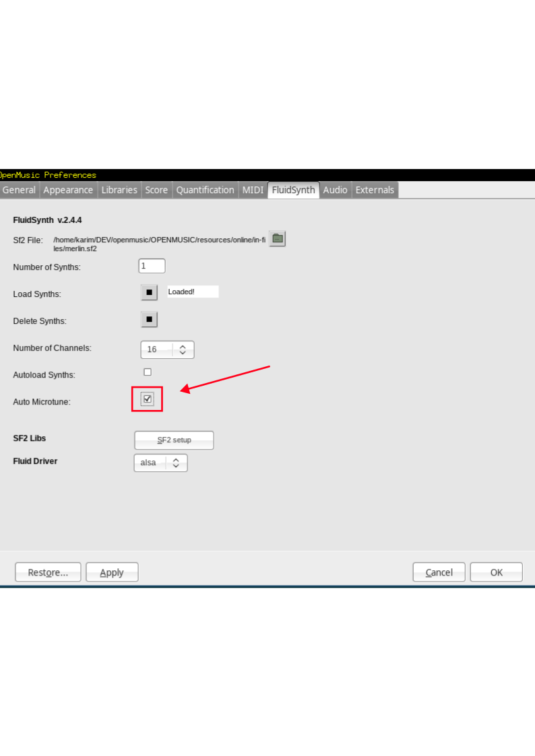Open the Quantification tab
Screen dimensions: 535x756
[x=205, y=190]
